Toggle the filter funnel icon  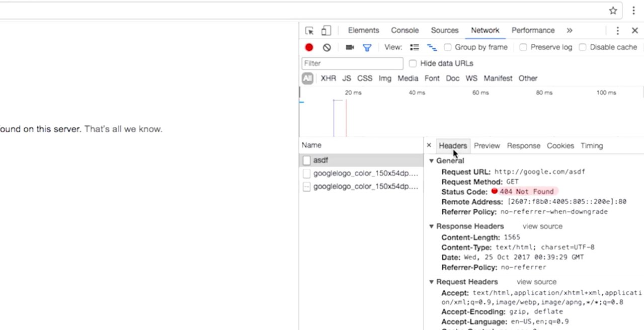pyautogui.click(x=367, y=47)
